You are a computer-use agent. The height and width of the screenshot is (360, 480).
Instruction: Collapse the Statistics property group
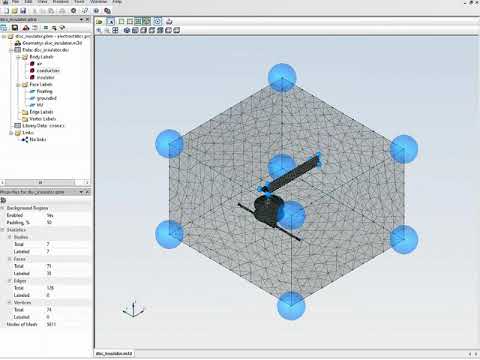tap(3, 230)
